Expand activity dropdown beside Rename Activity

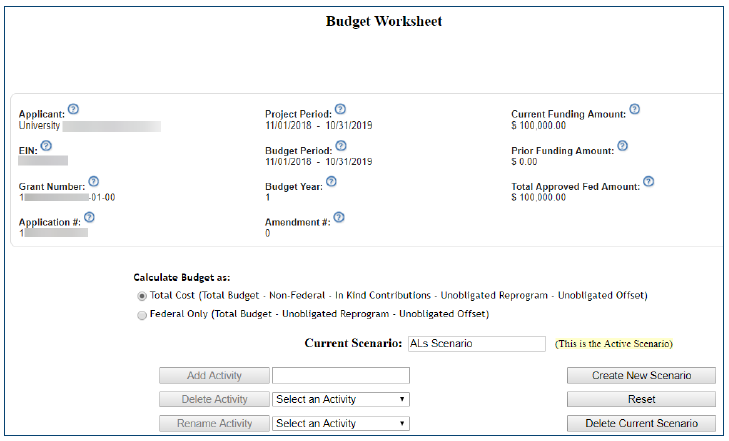tap(341, 423)
